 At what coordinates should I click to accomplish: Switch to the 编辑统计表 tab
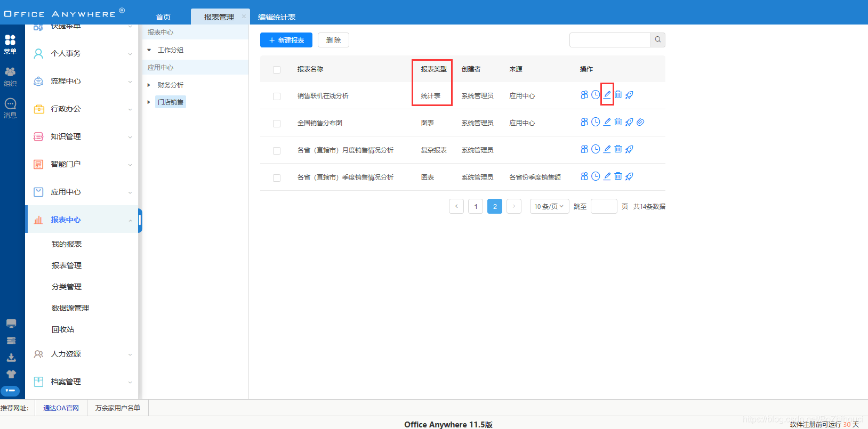pos(277,17)
